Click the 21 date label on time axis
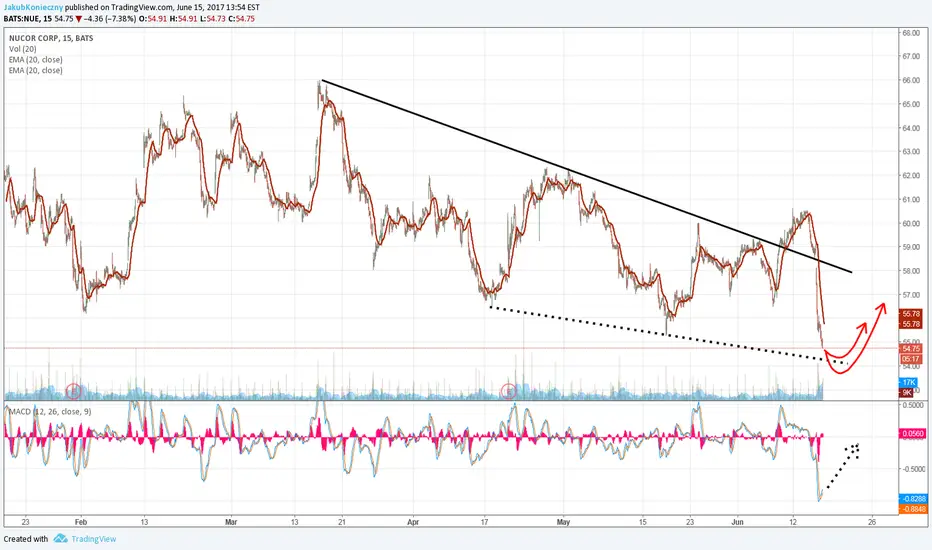 (x=342, y=522)
